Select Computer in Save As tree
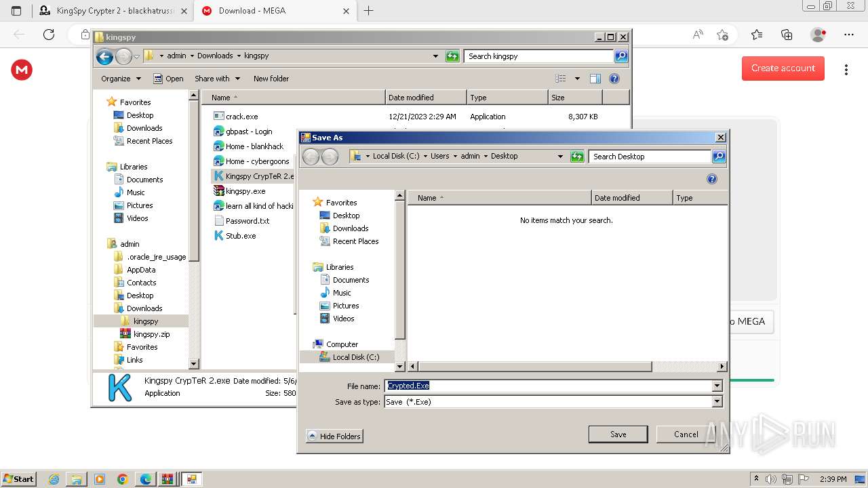868x488 pixels. [x=342, y=344]
